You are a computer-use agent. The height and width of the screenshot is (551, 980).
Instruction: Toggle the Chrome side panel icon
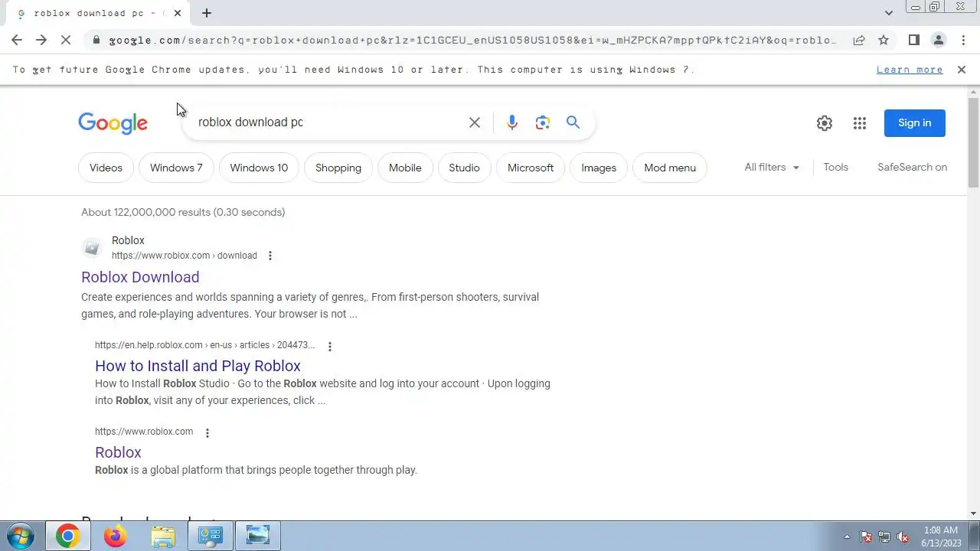pyautogui.click(x=913, y=40)
